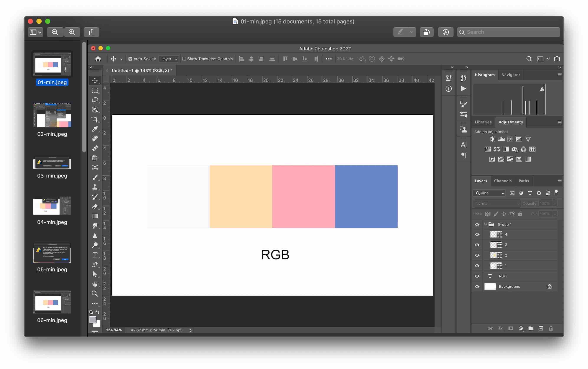
Task: Click the Photoshop Home icon
Action: 98,59
